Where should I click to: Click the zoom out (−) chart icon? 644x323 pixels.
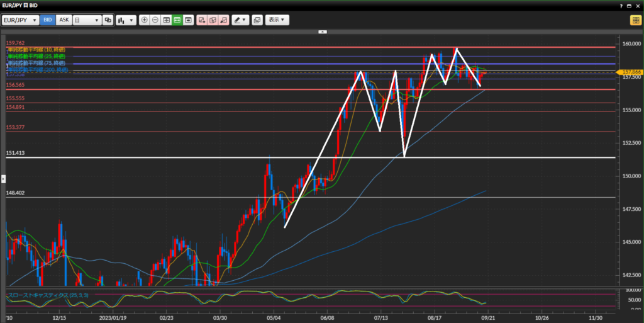(x=155, y=20)
